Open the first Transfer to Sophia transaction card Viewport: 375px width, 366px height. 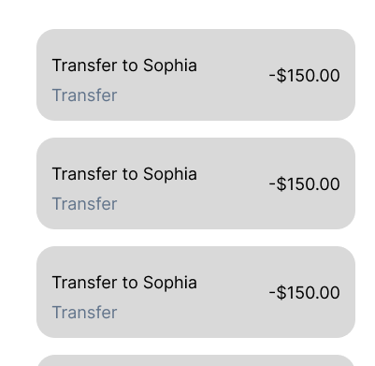[x=196, y=75]
